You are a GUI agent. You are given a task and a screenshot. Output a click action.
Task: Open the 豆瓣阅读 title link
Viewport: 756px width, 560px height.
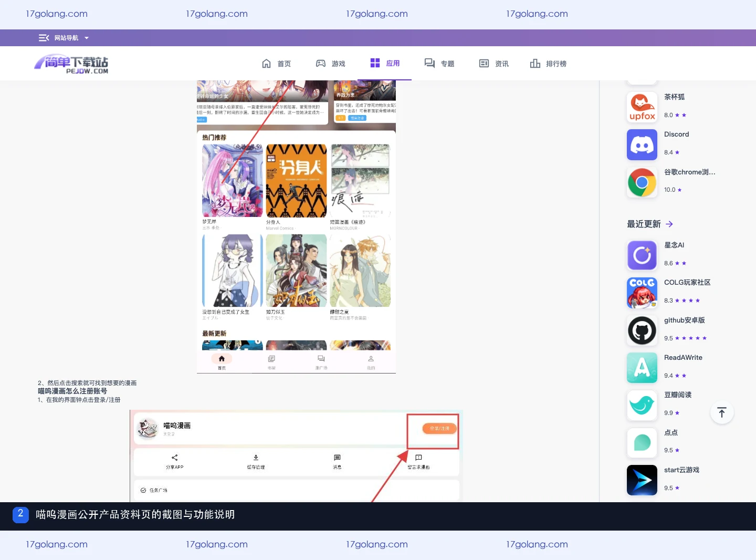pyautogui.click(x=678, y=395)
